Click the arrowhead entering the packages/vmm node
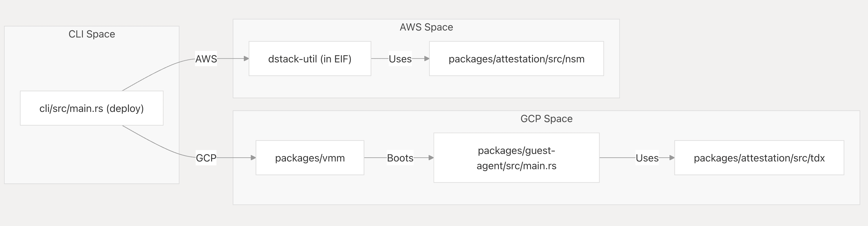 point(253,158)
